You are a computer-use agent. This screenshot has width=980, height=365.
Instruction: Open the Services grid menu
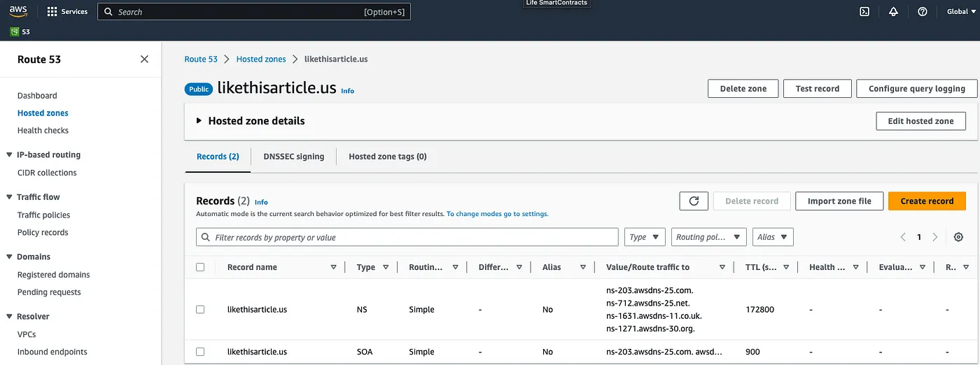click(x=67, y=12)
